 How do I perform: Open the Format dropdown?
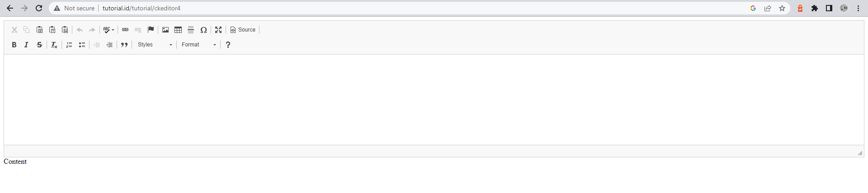tap(198, 45)
